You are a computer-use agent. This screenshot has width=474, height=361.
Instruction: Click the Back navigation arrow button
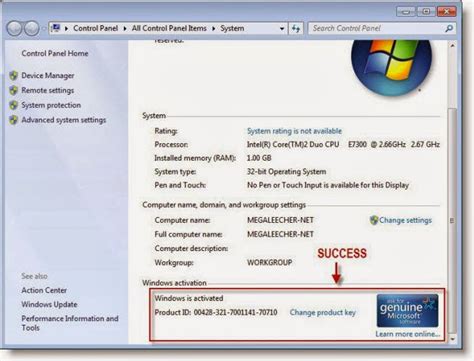click(15, 29)
